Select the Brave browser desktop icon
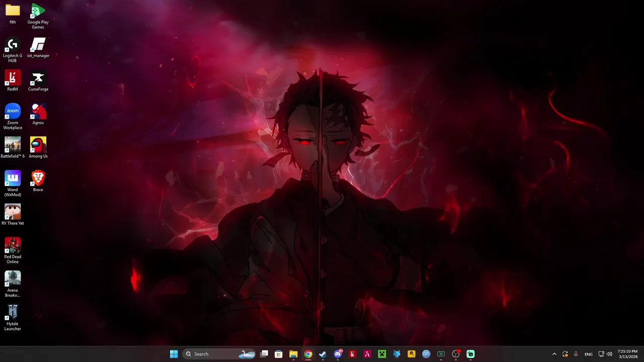 point(38,182)
